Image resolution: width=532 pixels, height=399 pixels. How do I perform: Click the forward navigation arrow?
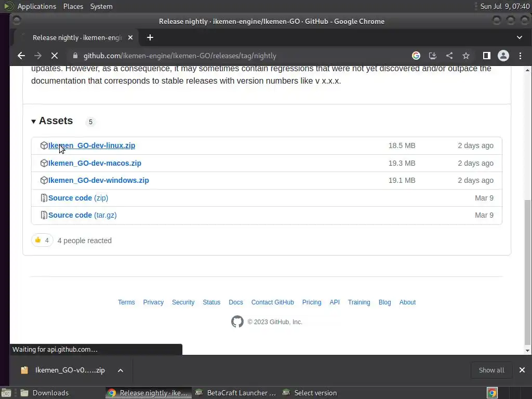tap(37, 56)
